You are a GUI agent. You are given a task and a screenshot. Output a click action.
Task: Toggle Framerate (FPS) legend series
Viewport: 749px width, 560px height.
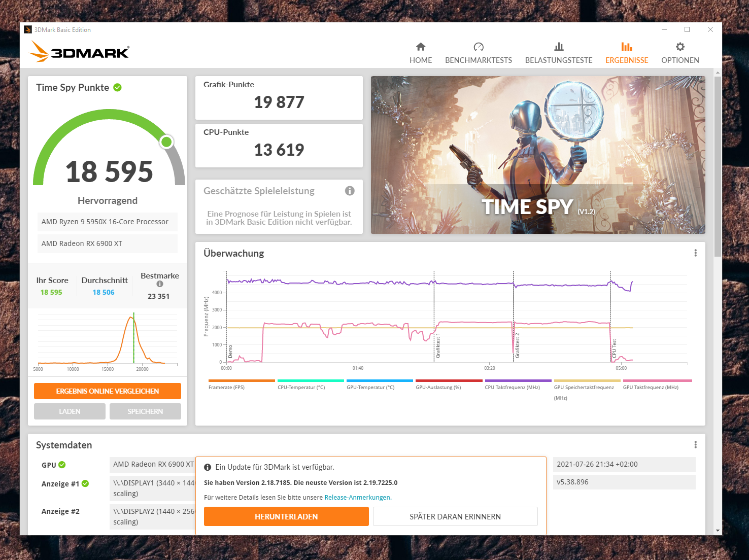pyautogui.click(x=242, y=384)
